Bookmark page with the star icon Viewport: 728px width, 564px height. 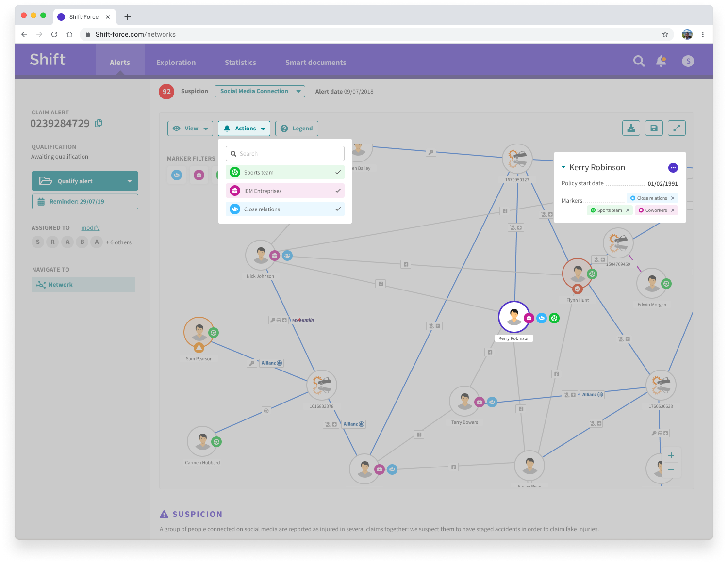[665, 34]
